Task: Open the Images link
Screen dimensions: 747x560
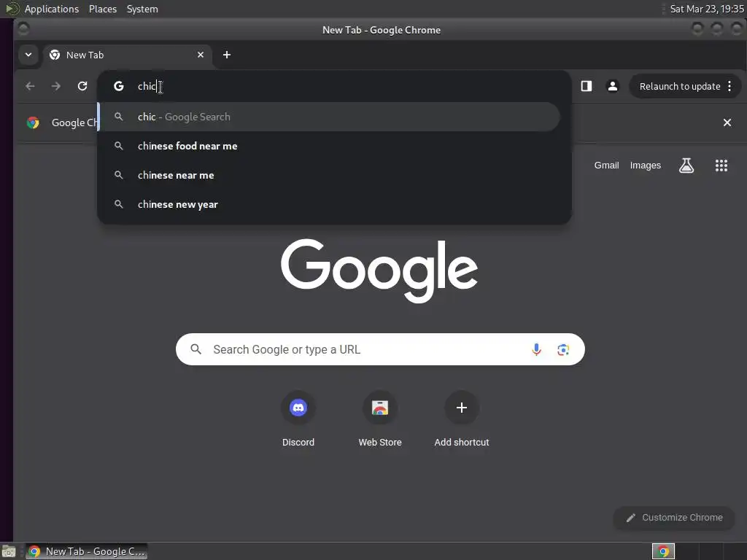Action: (646, 166)
